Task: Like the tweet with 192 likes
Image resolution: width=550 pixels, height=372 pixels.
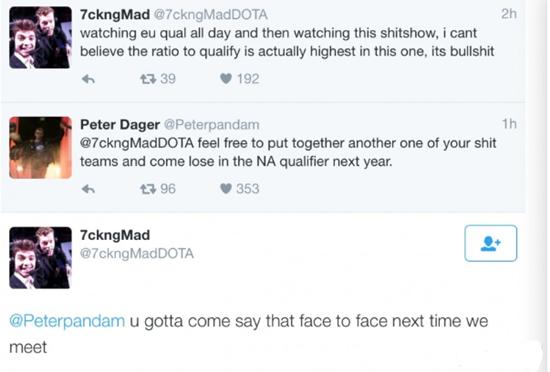Action: [226, 79]
